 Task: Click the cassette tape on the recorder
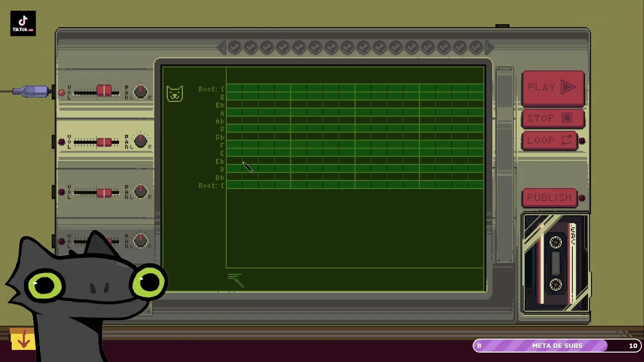click(555, 263)
